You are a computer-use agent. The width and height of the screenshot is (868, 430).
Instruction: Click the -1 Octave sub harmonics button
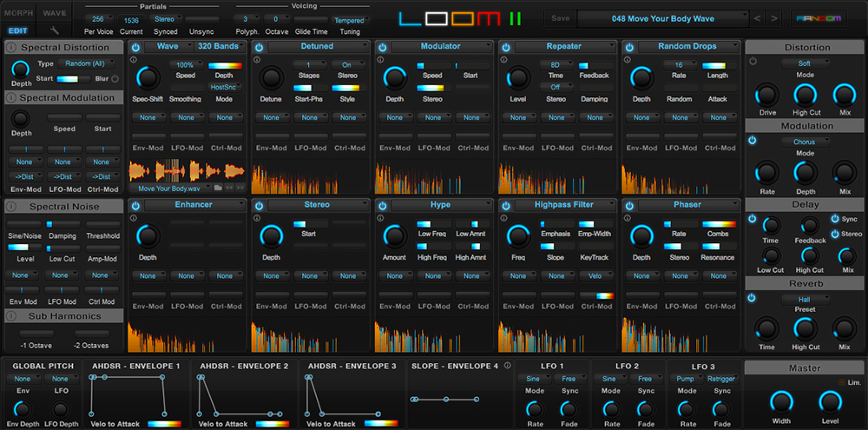(x=37, y=333)
